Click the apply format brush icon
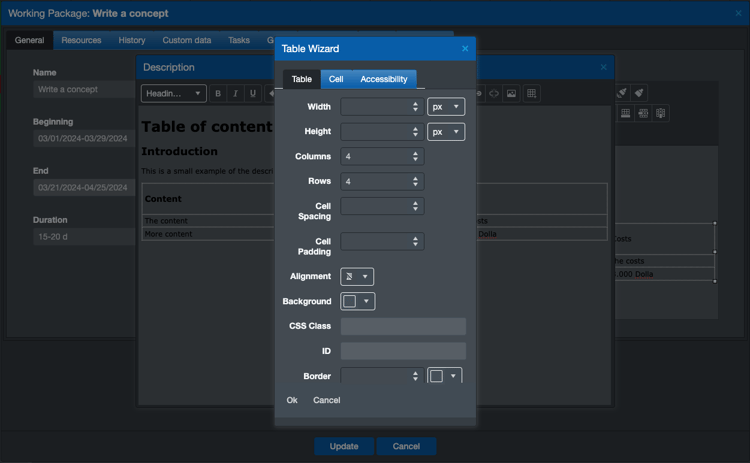This screenshot has height=463, width=750. click(x=639, y=93)
